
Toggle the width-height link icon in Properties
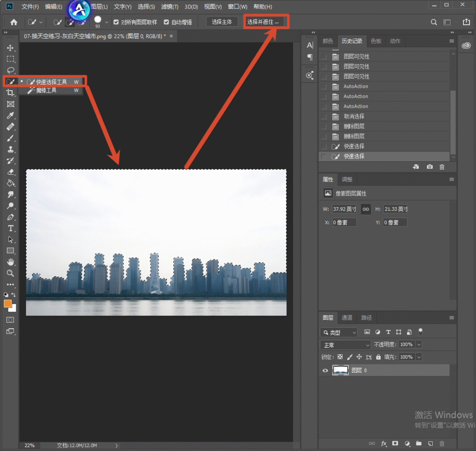click(366, 209)
